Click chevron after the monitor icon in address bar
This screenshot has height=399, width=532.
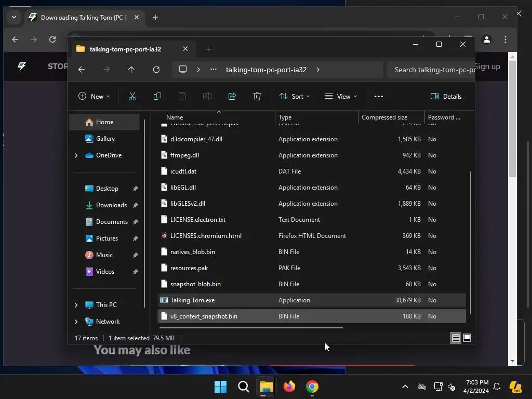198,70
